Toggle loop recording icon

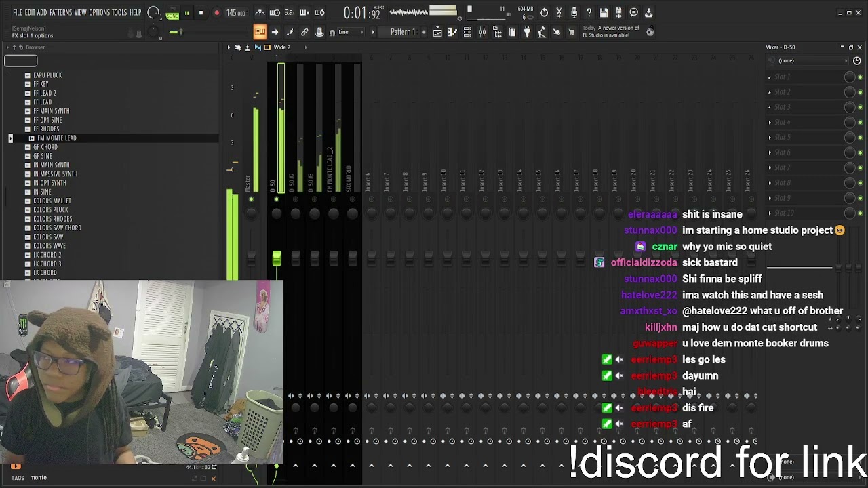tap(319, 13)
